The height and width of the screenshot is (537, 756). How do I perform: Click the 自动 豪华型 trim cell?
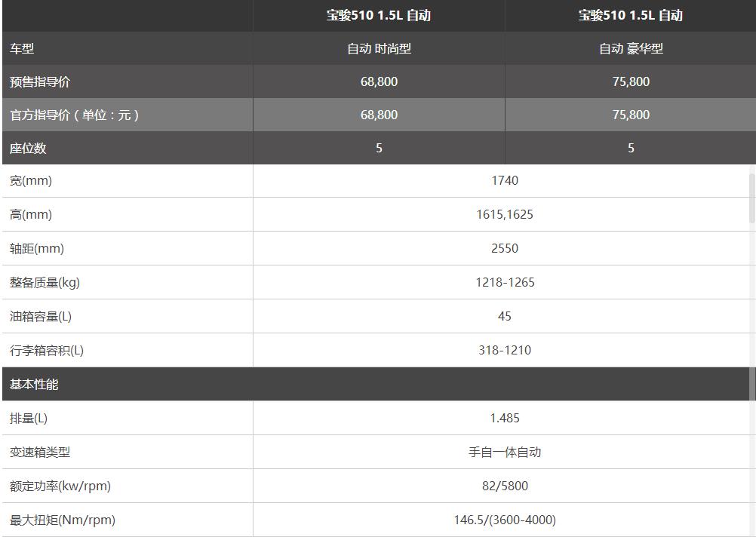point(631,48)
